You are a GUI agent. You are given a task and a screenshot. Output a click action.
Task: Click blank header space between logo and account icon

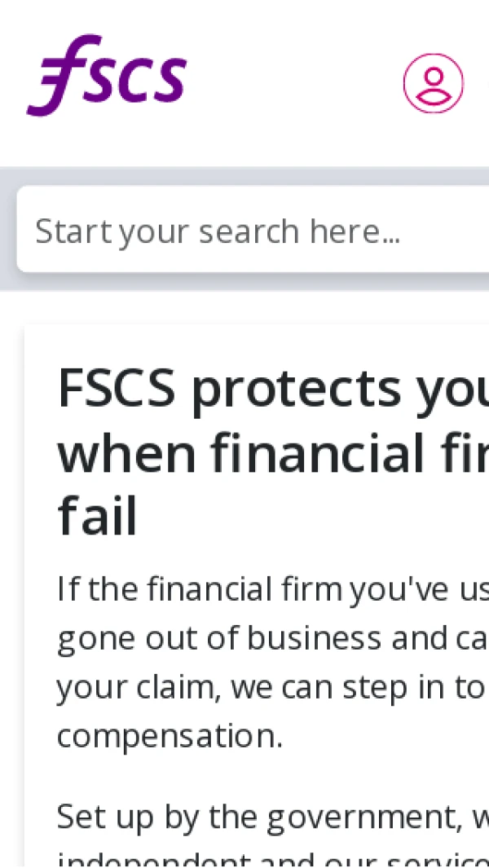tap(293, 82)
